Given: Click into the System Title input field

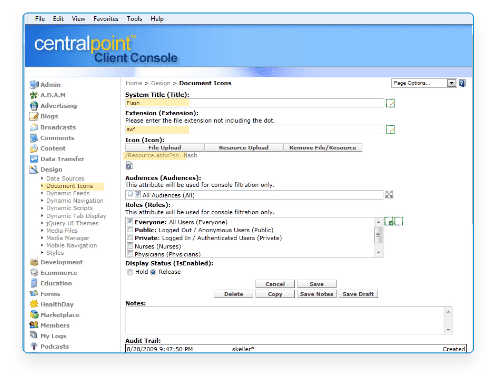Looking at the screenshot, I should click(255, 103).
